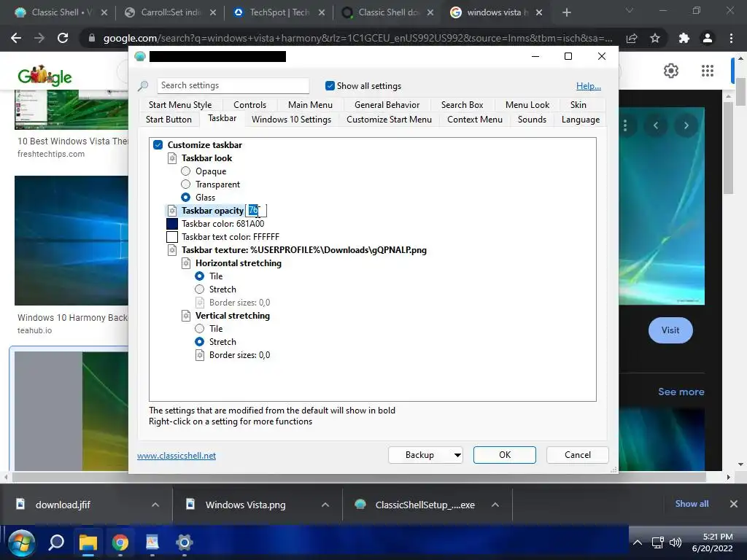Show hidden system tray icons chevron
The height and width of the screenshot is (560, 747).
(638, 542)
